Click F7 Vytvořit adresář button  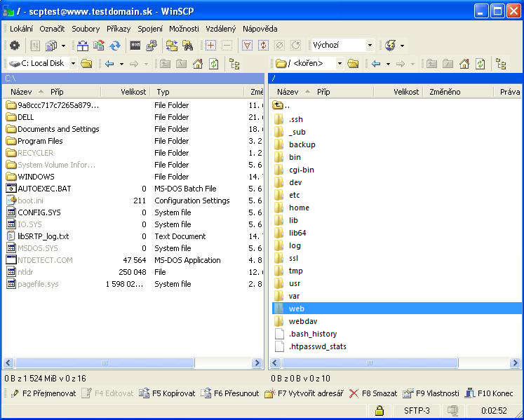(304, 393)
